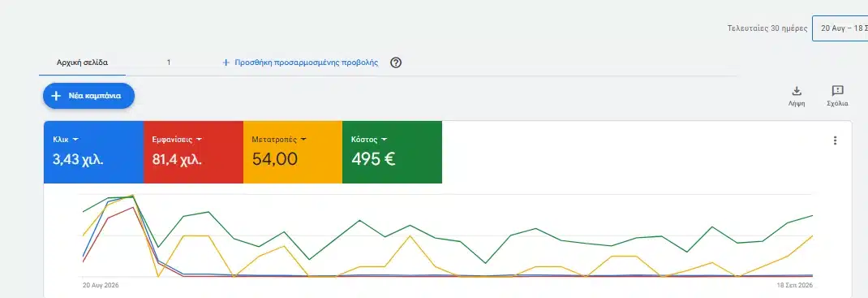
Task: Click the download (Λήψη) icon
Action: click(x=797, y=91)
